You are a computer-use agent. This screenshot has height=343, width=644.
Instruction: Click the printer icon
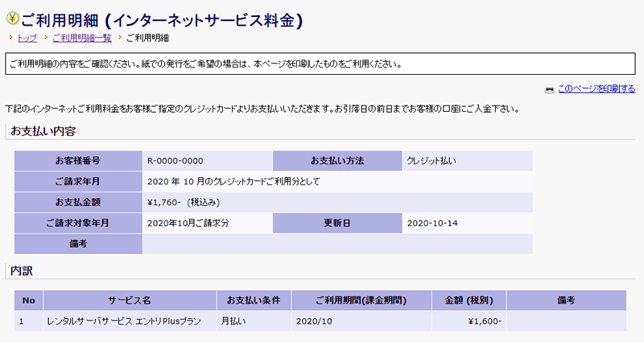549,89
